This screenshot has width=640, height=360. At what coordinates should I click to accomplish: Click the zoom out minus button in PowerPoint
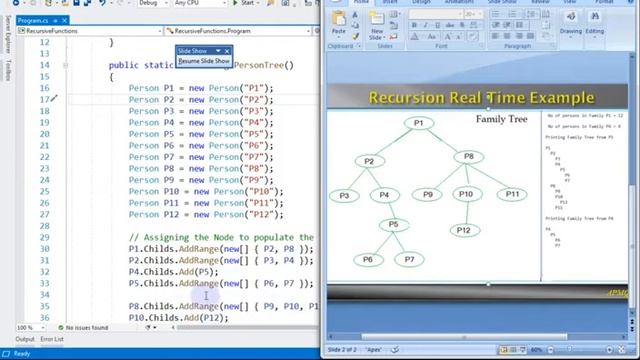click(551, 350)
